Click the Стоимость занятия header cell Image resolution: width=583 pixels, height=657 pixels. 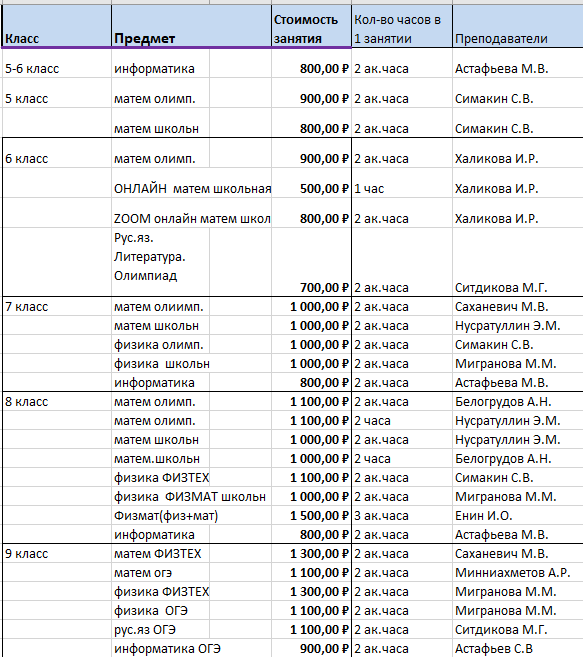click(311, 26)
